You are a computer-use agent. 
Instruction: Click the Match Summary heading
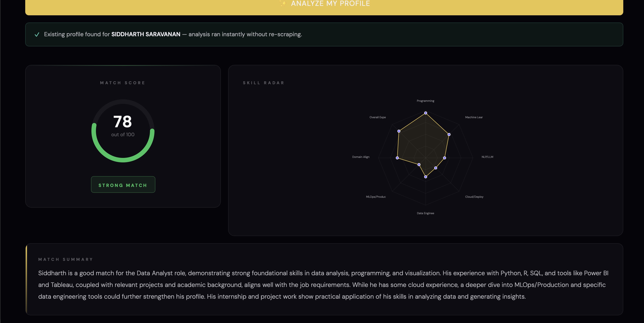(66, 259)
